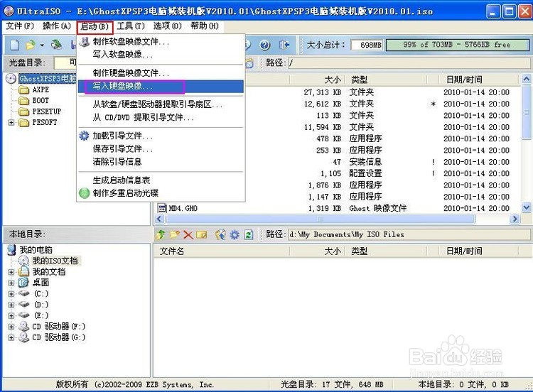Sort local file list by 大小 column
The image size is (533, 392).
coord(317,251)
